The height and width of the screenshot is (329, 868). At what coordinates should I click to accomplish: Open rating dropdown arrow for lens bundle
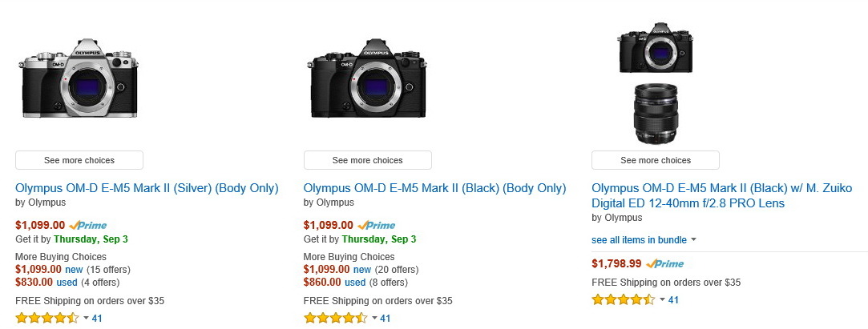point(662,299)
